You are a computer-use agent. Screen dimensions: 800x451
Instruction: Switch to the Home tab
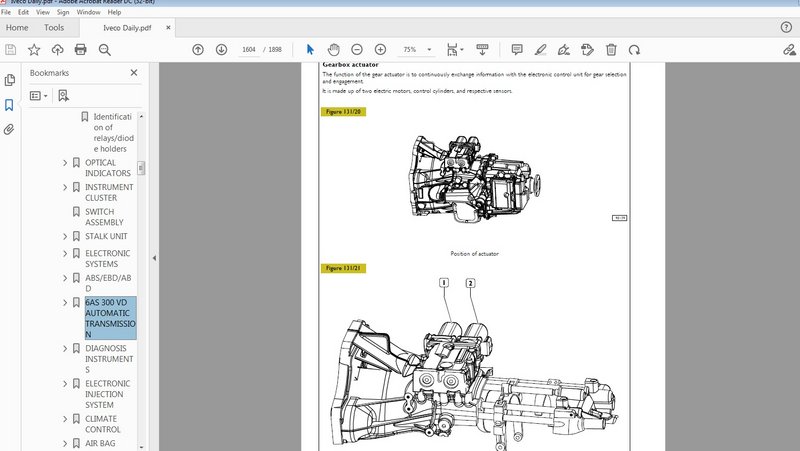(17, 28)
